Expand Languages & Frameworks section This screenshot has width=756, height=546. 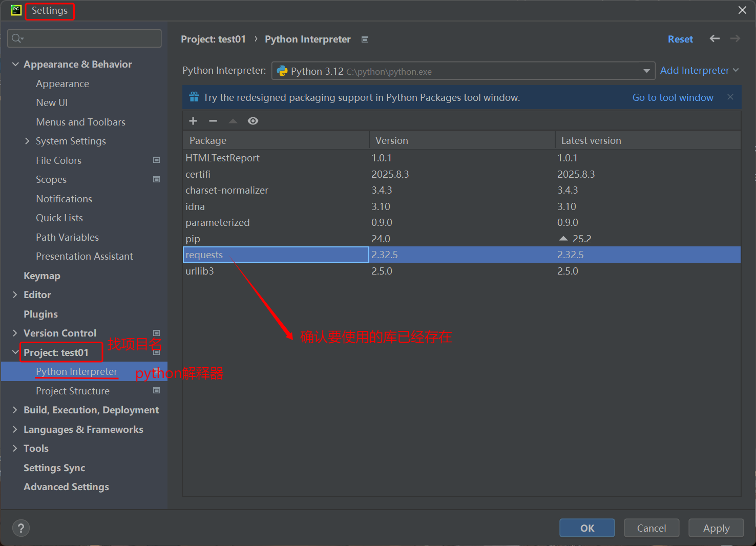point(15,429)
